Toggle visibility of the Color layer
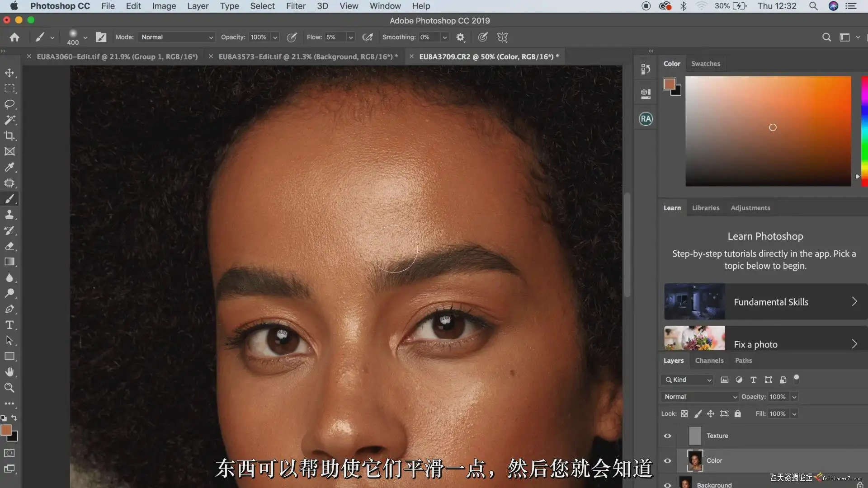The width and height of the screenshot is (868, 488). point(667,461)
